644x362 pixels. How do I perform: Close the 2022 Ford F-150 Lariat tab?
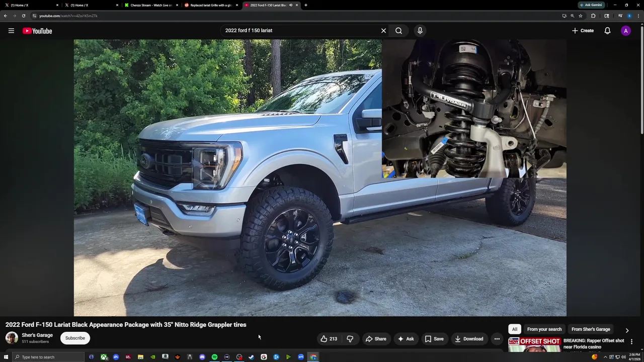click(x=297, y=5)
